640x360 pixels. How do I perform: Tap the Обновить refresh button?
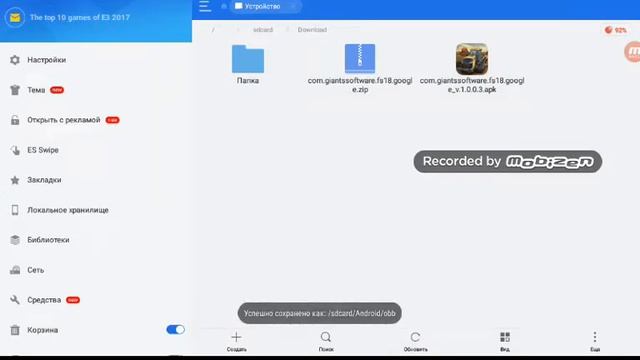point(416,341)
